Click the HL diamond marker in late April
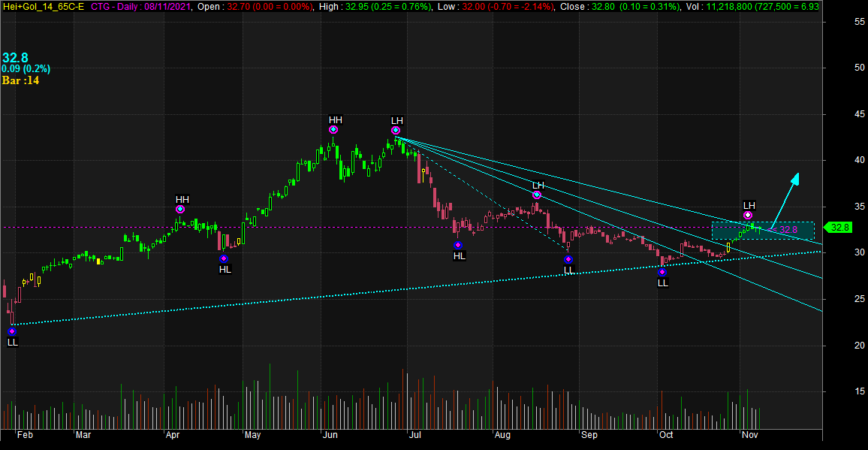Screen dimensions: 868x450 [224, 258]
